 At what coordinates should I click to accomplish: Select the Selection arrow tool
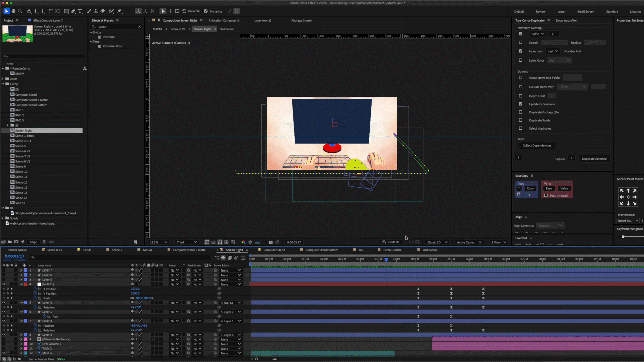pyautogui.click(x=6, y=11)
